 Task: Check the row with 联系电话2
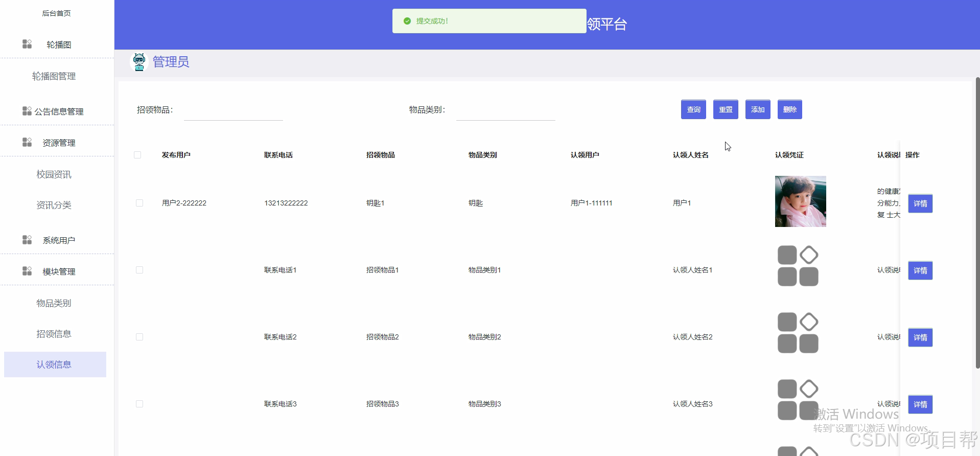pyautogui.click(x=139, y=337)
